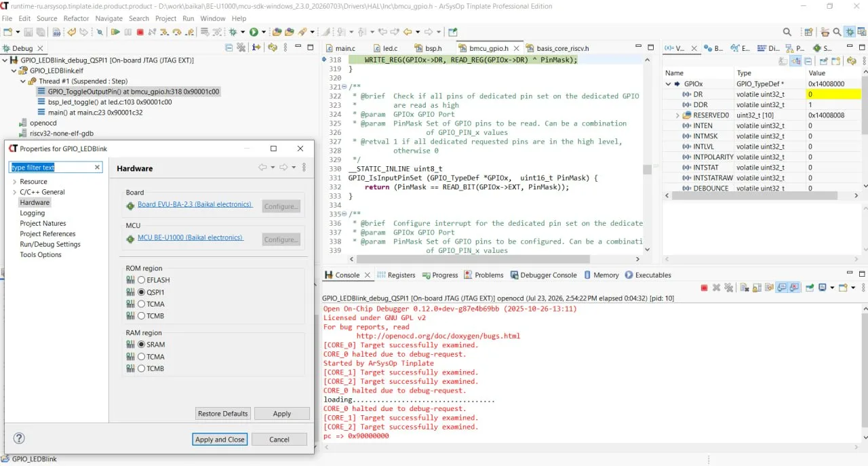Screen dimensions: 868x466
Task: Switch to the main.c editor tab
Action: click(340, 49)
